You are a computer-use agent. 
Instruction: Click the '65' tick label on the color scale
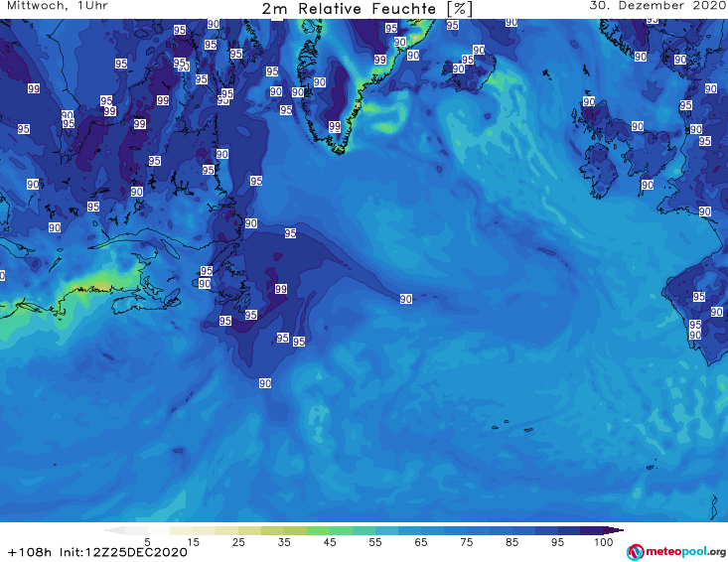(x=421, y=542)
